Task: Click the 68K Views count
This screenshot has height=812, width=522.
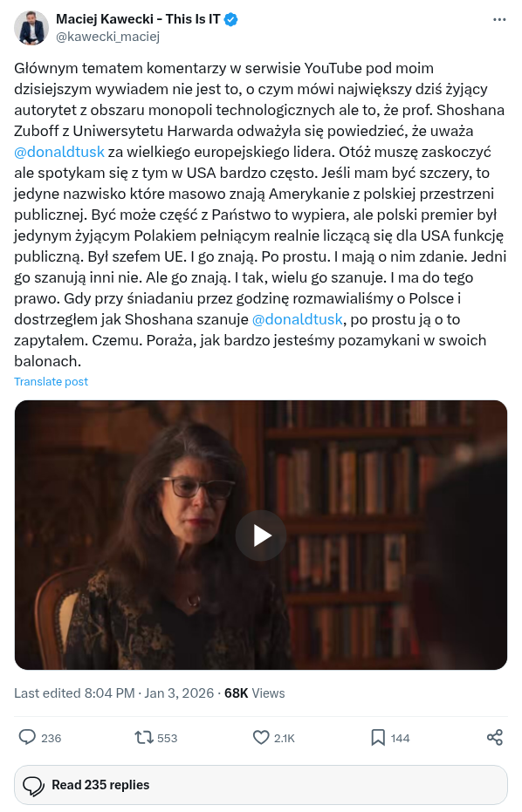Action: (255, 693)
